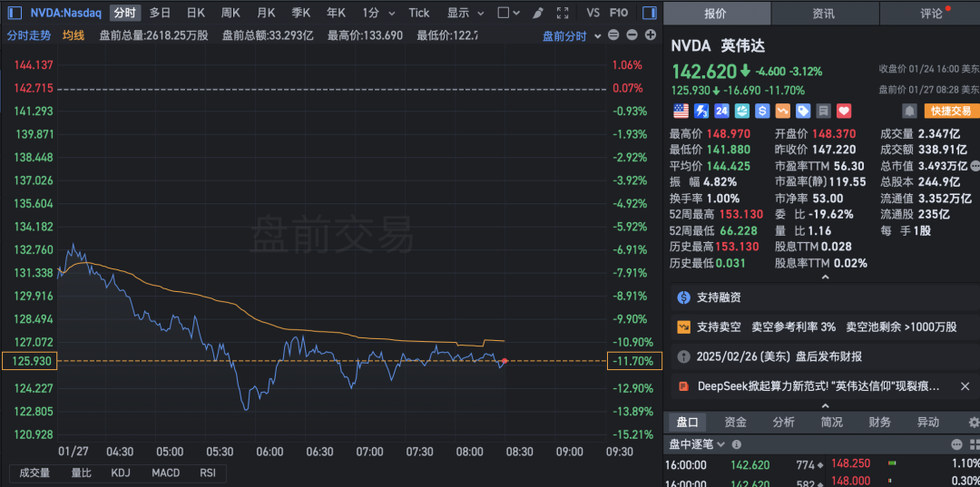Toggle the red heart watchlist icon
Screen dimensions: 980x487
(845, 112)
